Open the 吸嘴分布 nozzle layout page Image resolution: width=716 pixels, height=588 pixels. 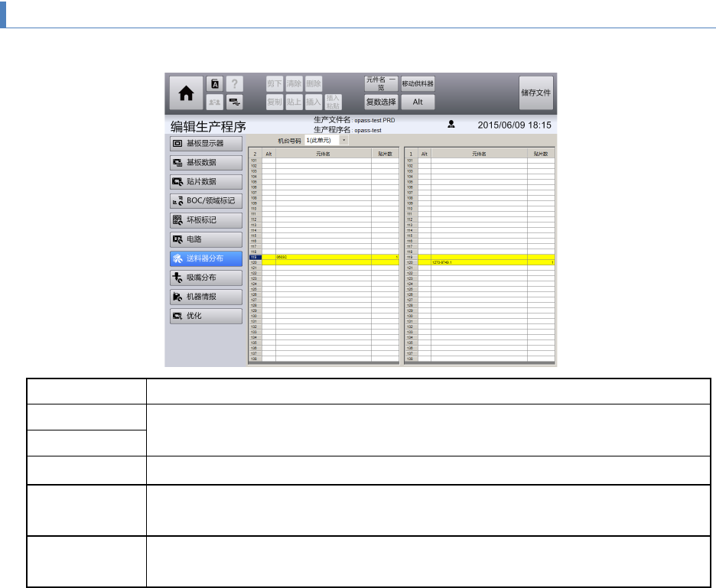point(206,278)
